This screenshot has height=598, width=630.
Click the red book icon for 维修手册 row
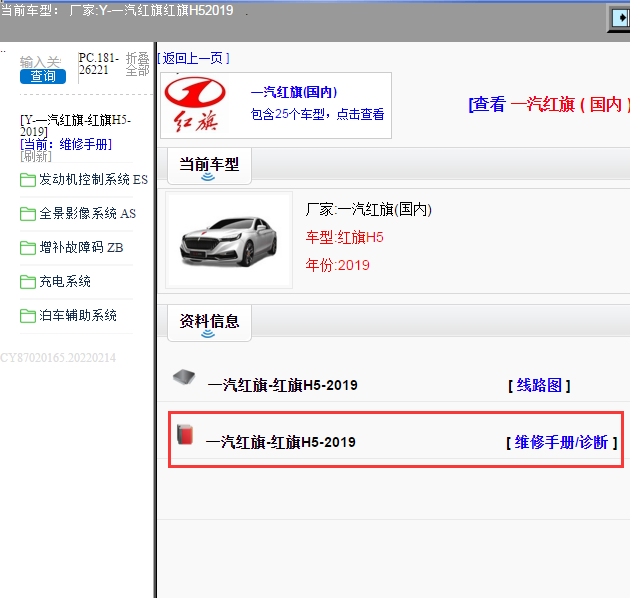185,434
